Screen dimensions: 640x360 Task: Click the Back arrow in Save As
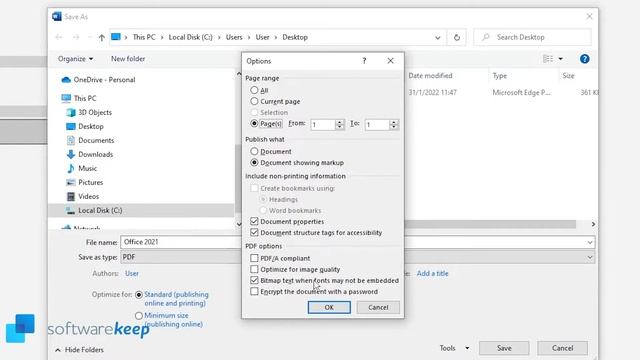tap(59, 37)
